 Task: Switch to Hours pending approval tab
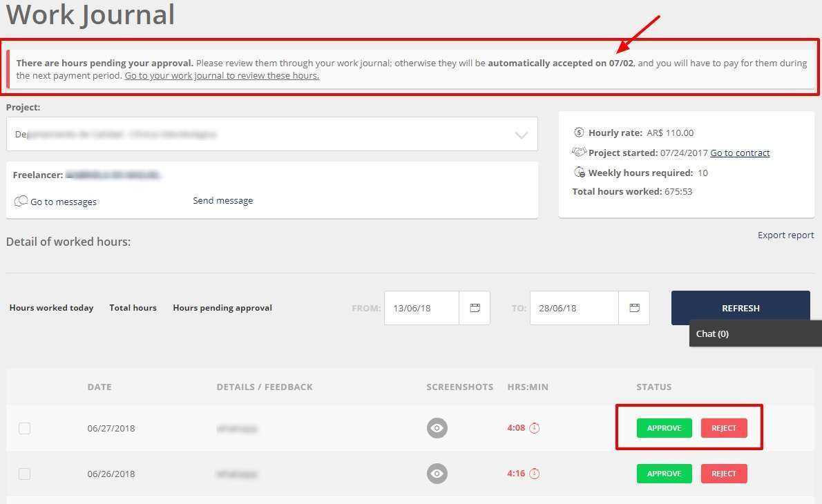point(222,308)
